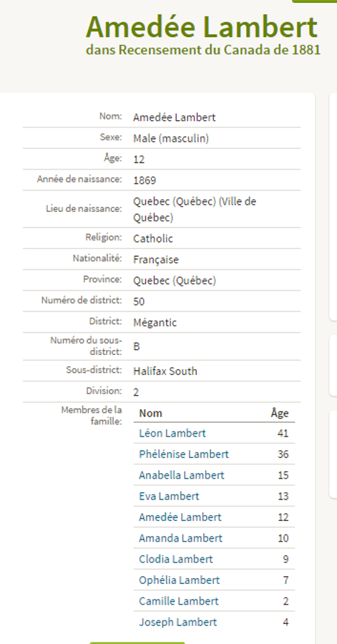Select Eva Lambert in family members
Screen dimensions: 337x644
(x=169, y=496)
